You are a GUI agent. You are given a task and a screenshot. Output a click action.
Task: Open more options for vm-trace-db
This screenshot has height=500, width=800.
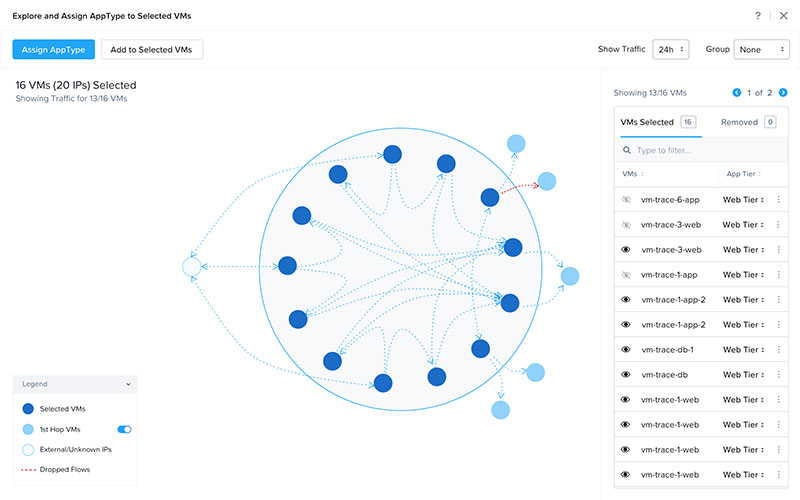point(778,375)
